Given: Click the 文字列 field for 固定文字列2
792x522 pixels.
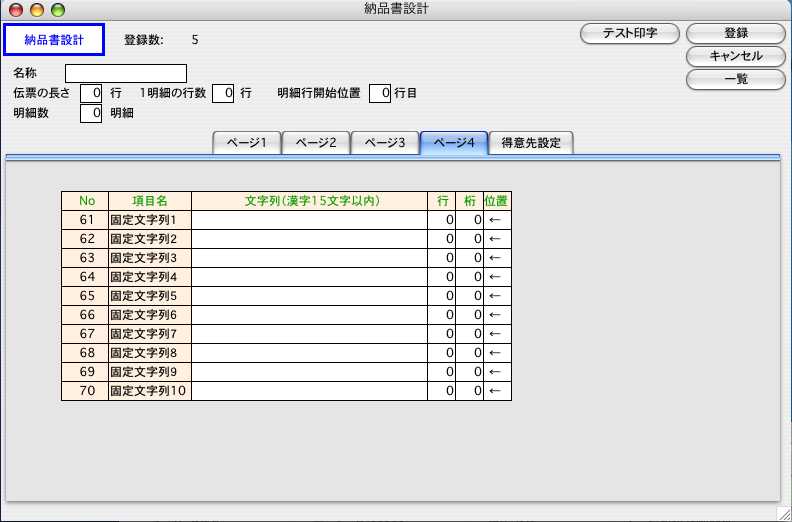Looking at the screenshot, I should pyautogui.click(x=310, y=239).
